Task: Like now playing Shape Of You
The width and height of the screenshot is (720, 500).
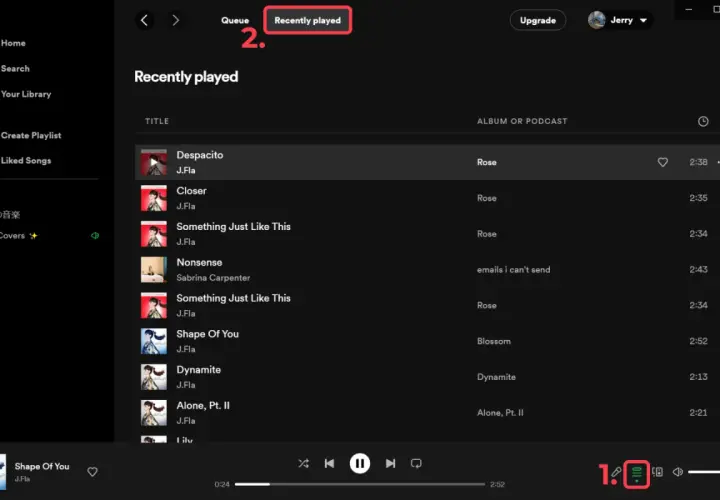Action: (92, 472)
